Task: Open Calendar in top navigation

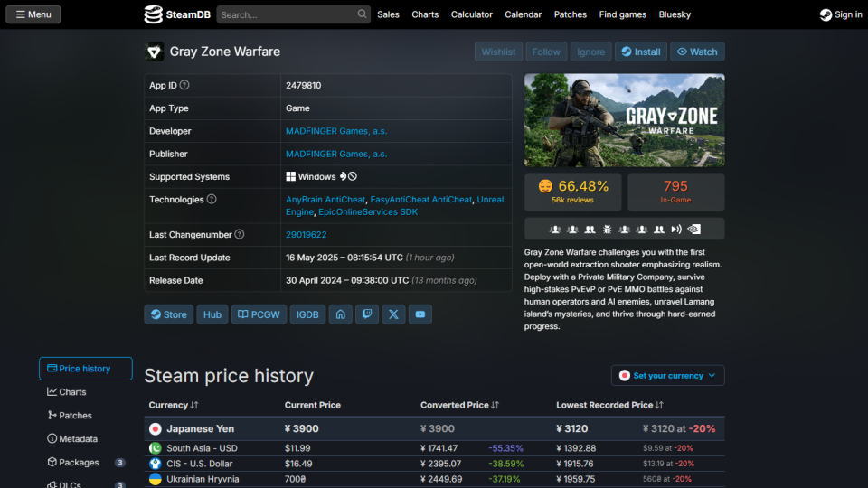Action: coord(524,14)
